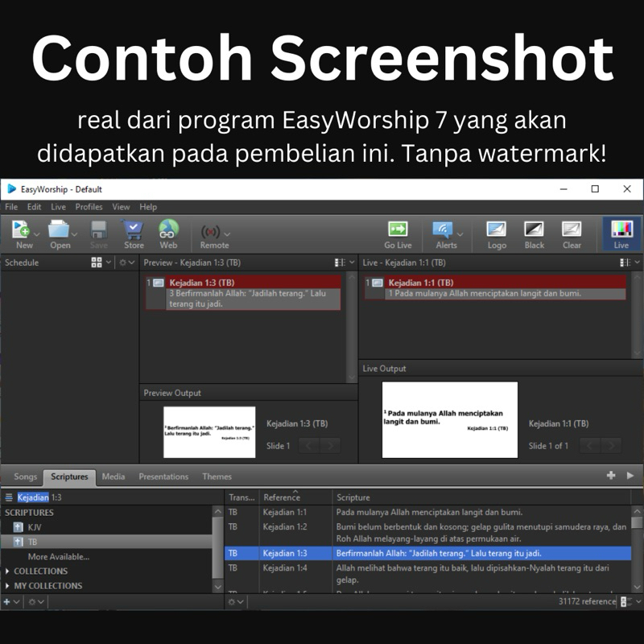Image resolution: width=644 pixels, height=644 pixels.
Task: Click the Schedule grid view icon
Action: click(97, 262)
